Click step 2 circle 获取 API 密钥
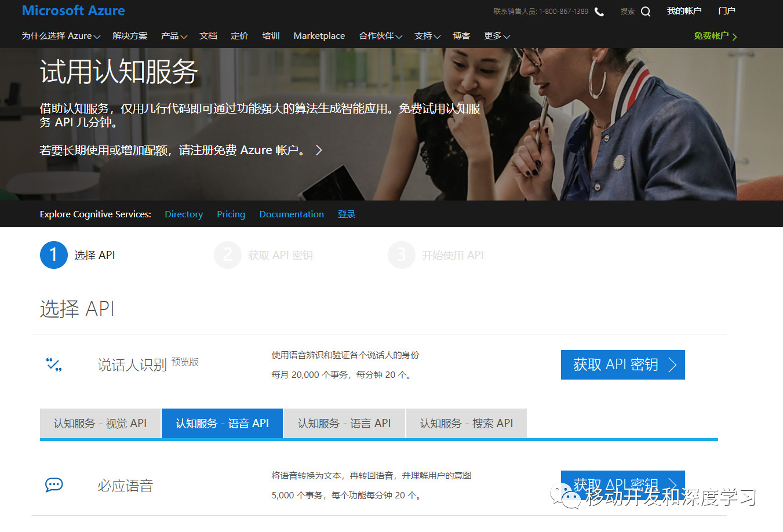783x532 pixels. click(x=228, y=255)
